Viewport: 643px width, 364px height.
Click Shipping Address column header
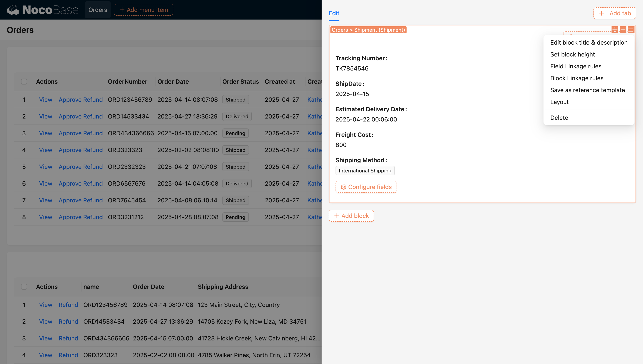point(223,287)
